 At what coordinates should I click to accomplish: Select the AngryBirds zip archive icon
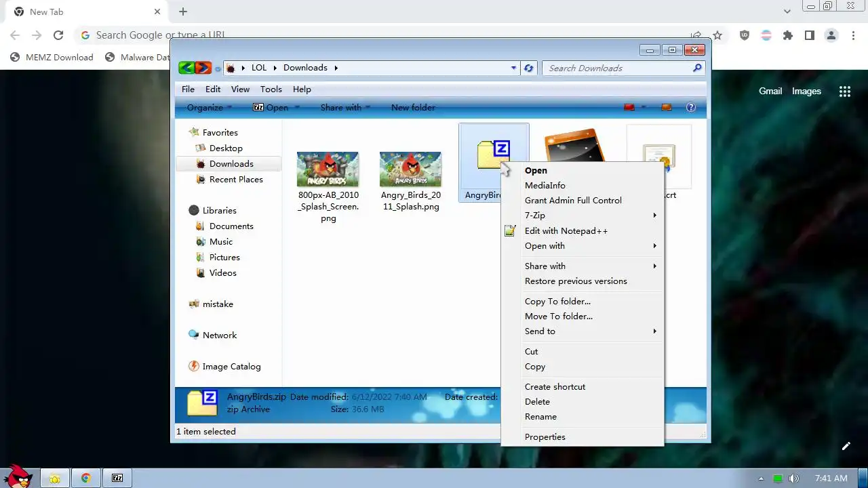[x=492, y=155]
